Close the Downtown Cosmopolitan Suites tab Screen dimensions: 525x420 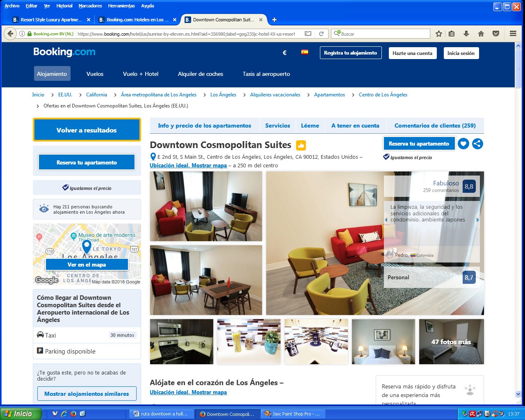pyautogui.click(x=261, y=20)
